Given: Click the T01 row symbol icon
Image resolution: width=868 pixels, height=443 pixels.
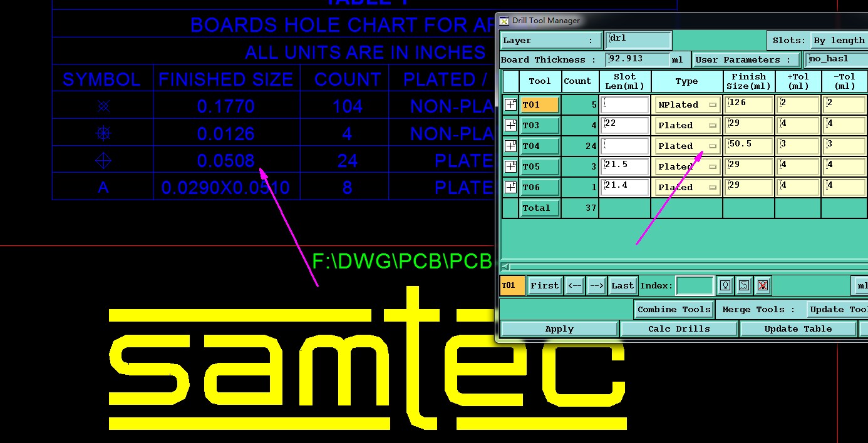Looking at the screenshot, I should [x=511, y=104].
